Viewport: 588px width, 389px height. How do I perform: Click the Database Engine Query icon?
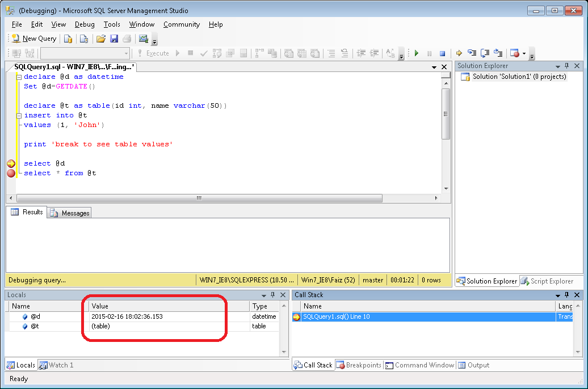[x=68, y=39]
